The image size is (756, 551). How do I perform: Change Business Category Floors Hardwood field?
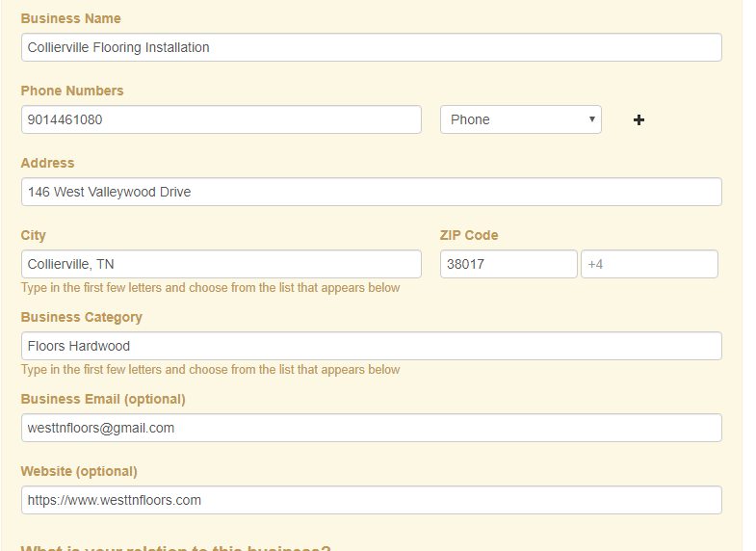(371, 346)
